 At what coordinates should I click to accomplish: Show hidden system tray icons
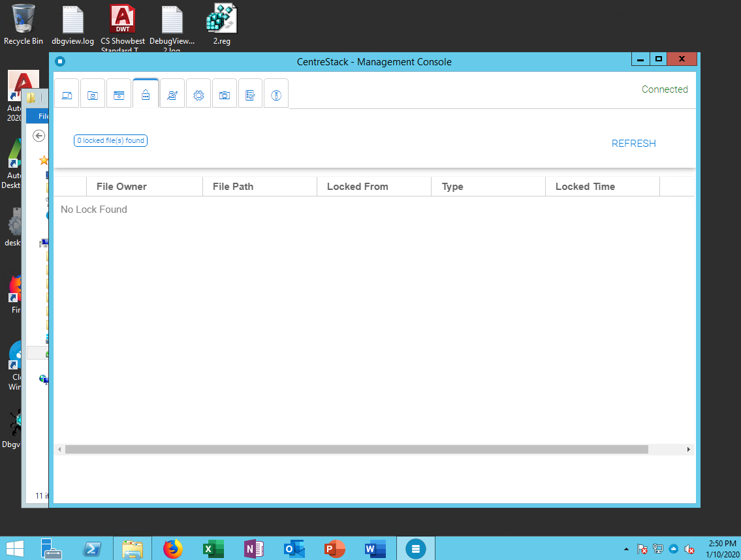626,549
